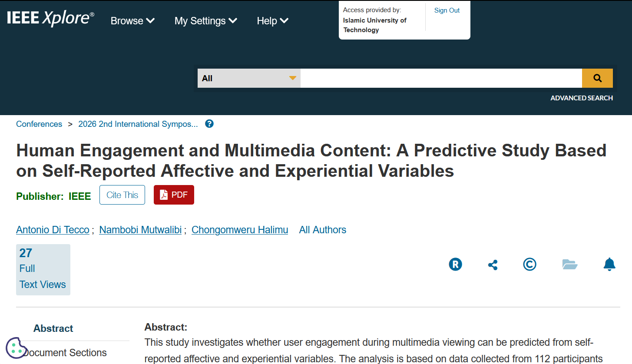The image size is (632, 364).
Task: Click the copyright icon
Action: click(529, 264)
